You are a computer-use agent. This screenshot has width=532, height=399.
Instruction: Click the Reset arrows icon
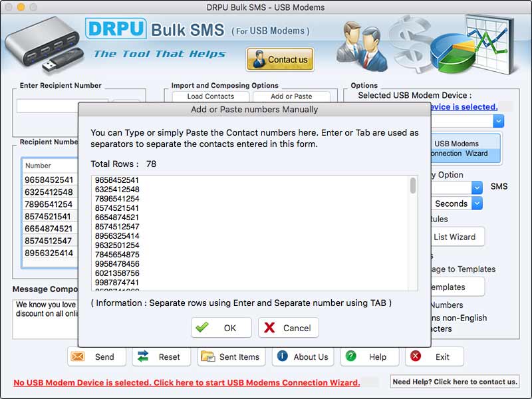pos(144,357)
